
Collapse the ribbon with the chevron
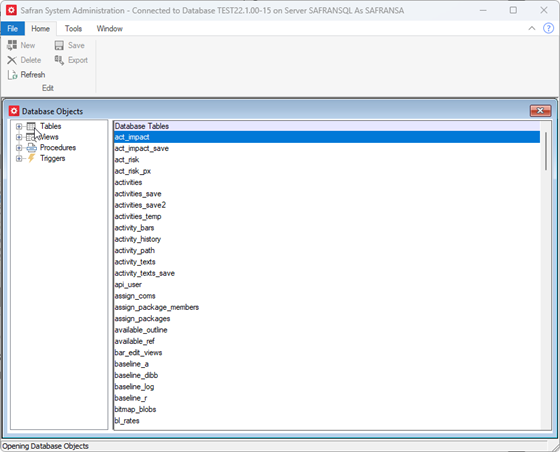click(532, 28)
